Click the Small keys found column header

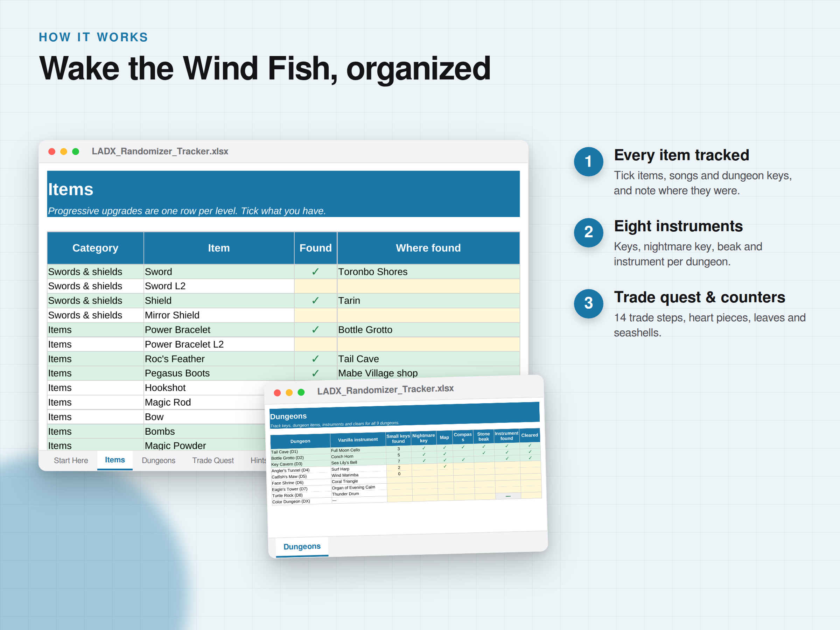[x=398, y=439]
